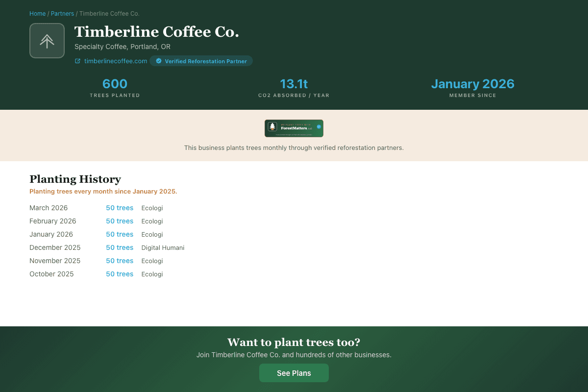Click the checkmark icon in the Verified Reforestation Partner badge

coord(158,61)
